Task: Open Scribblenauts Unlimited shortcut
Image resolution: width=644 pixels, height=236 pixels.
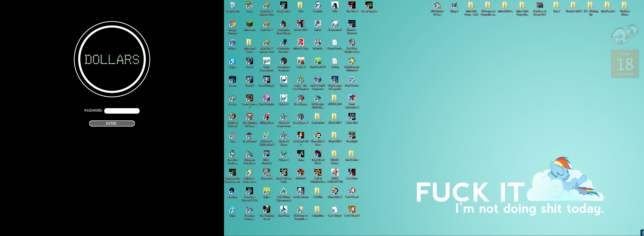Action: click(352, 64)
